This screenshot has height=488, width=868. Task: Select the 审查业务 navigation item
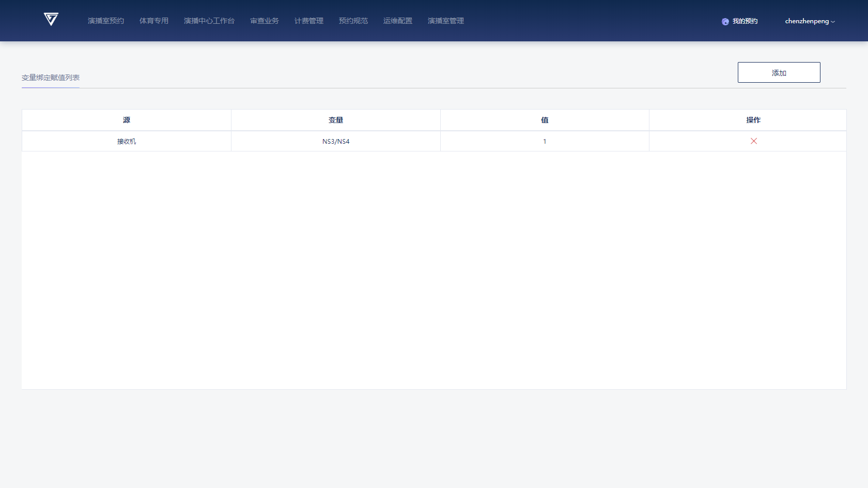pyautogui.click(x=265, y=21)
